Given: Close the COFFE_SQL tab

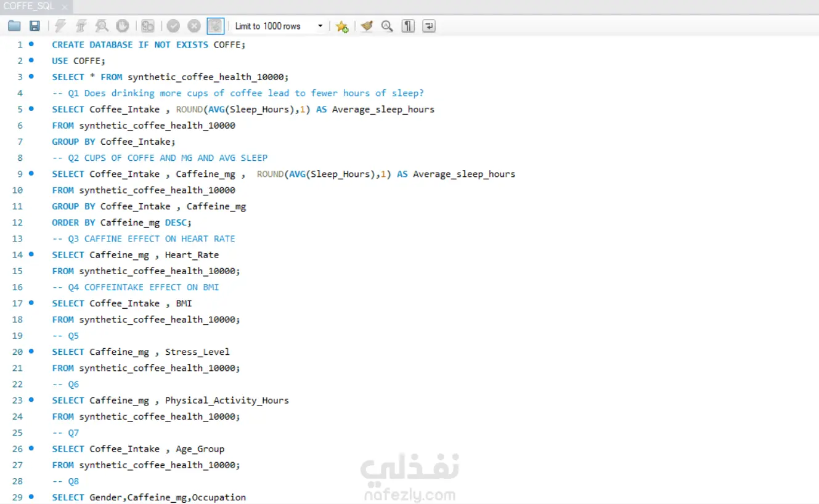Looking at the screenshot, I should click(x=64, y=7).
